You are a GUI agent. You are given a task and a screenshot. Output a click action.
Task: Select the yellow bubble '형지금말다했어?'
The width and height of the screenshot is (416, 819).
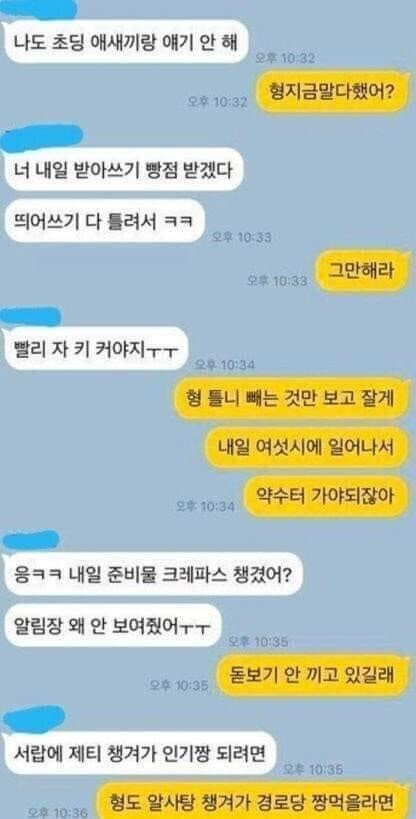332,92
